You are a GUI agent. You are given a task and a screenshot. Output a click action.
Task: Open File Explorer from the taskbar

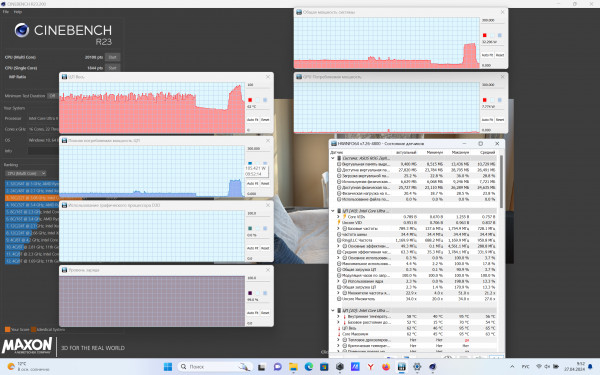(x=293, y=367)
